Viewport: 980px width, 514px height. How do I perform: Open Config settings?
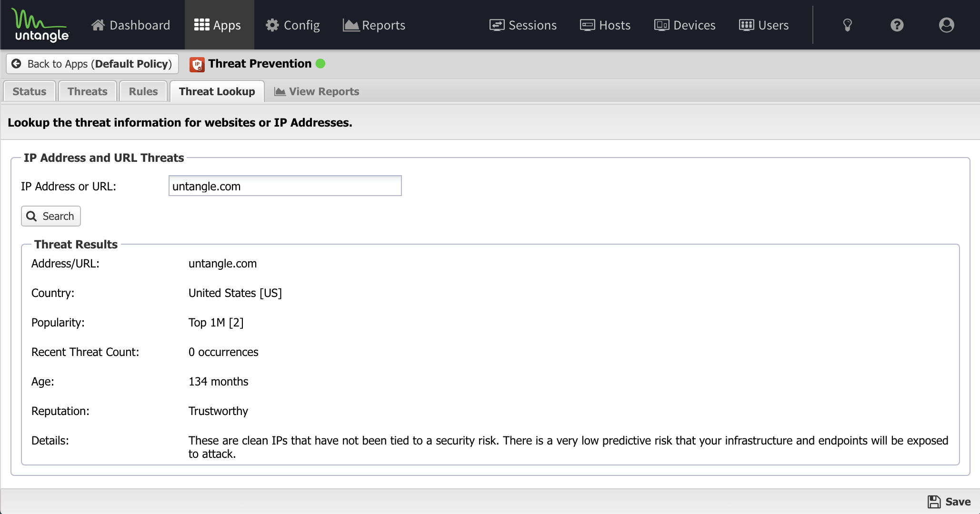click(292, 25)
